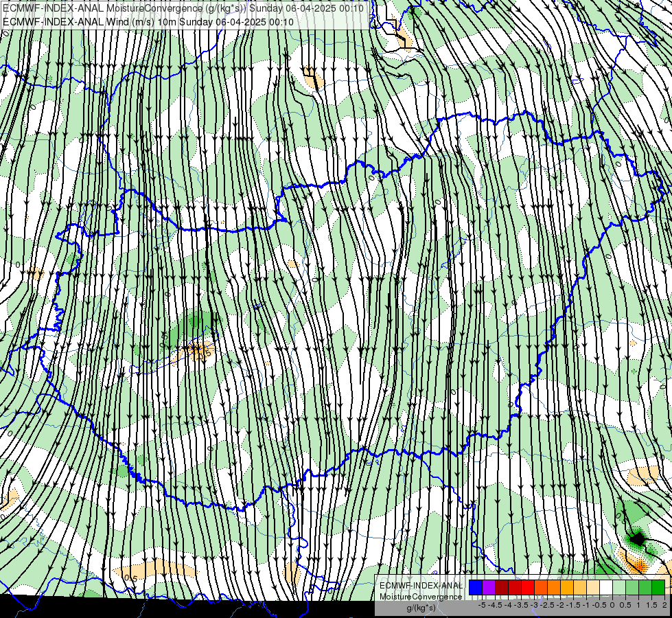Image resolution: width=672 pixels, height=618 pixels.
Task: Click the 2 tick label at legend end
Action: tap(664, 605)
